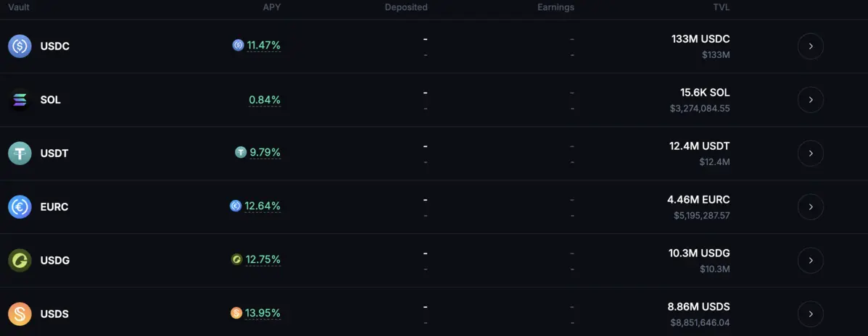The height and width of the screenshot is (336, 868).
Task: Click the USDC vault coin icon
Action: (20, 46)
